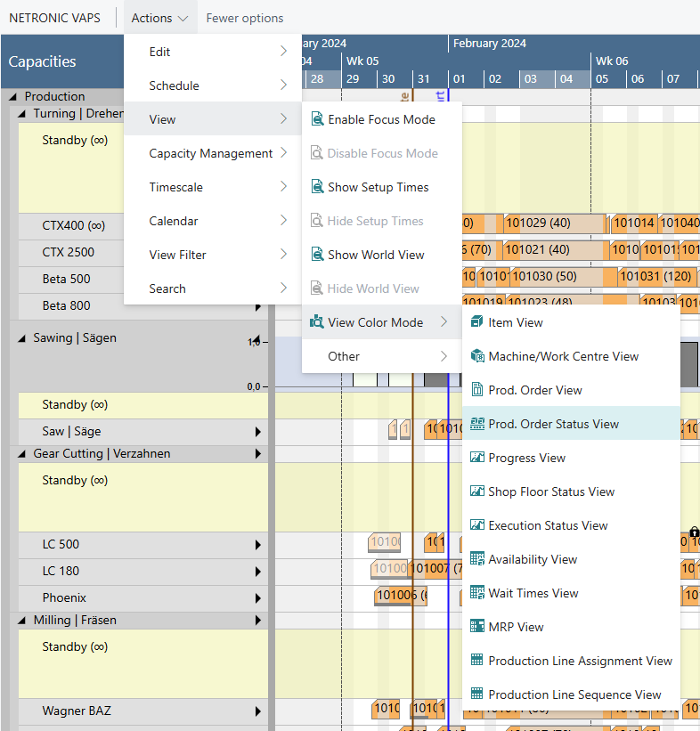Expand the LC 500 row arrow
Viewport: 700px width, 731px height.
(258, 545)
